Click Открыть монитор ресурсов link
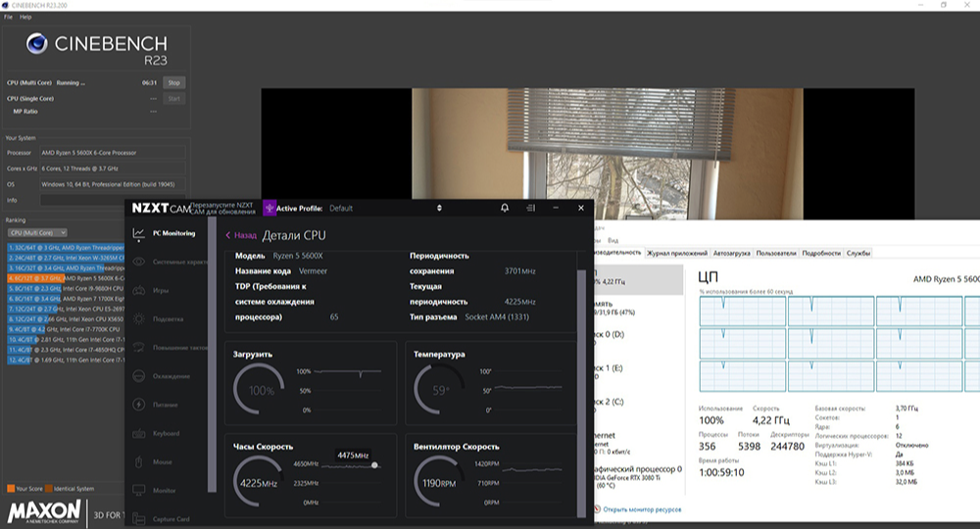980x529 pixels. pyautogui.click(x=642, y=509)
